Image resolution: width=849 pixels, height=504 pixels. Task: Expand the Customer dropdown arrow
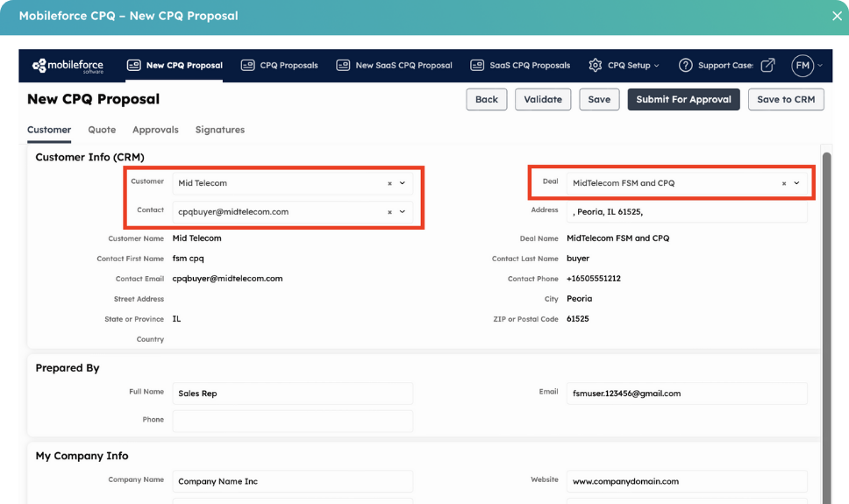click(403, 183)
